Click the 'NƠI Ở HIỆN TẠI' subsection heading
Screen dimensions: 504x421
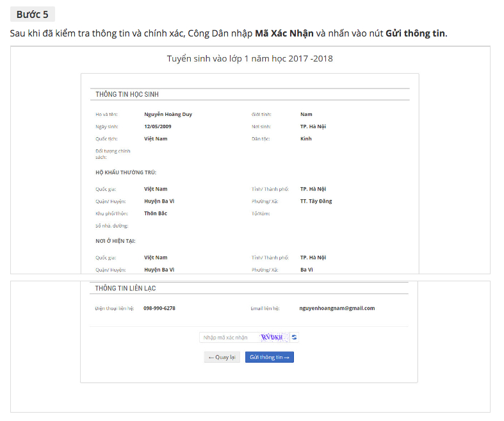(115, 241)
